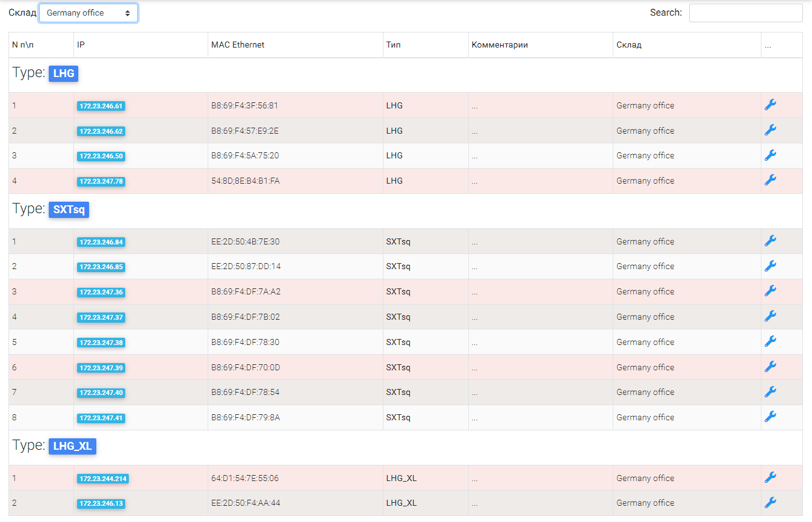
Task: Select MAC address B8:69:F4:57:E9:2E
Action: [x=245, y=131]
